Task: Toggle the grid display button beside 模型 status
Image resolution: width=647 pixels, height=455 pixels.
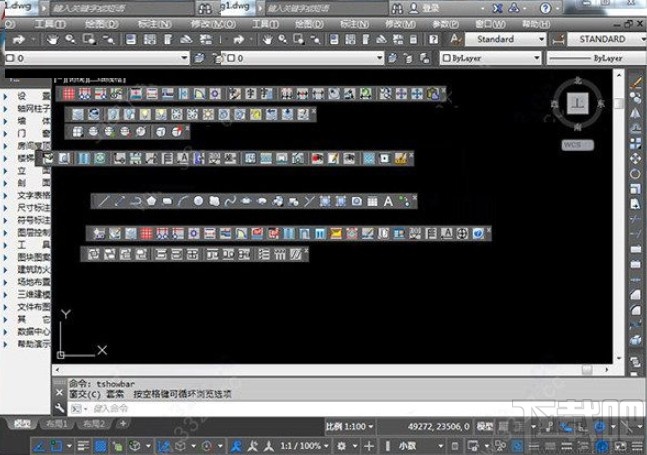Action: point(504,426)
